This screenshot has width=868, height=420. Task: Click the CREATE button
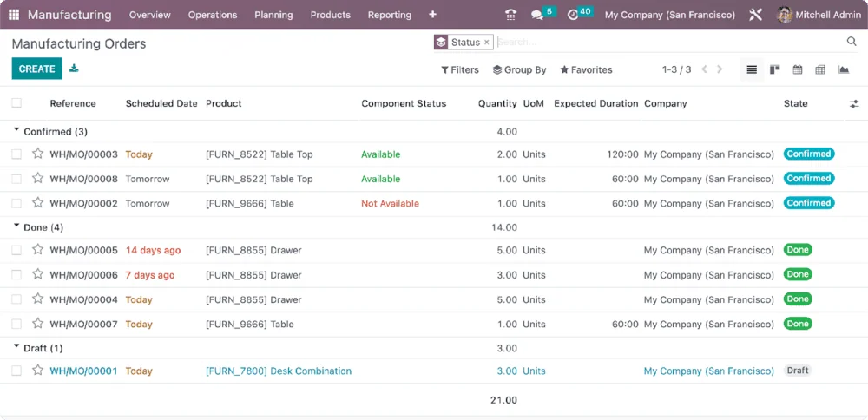point(36,69)
